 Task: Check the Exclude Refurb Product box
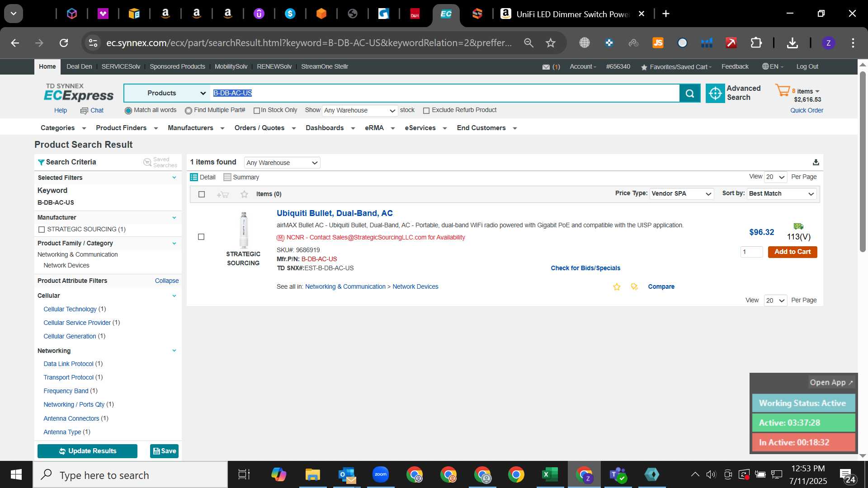[x=426, y=111]
